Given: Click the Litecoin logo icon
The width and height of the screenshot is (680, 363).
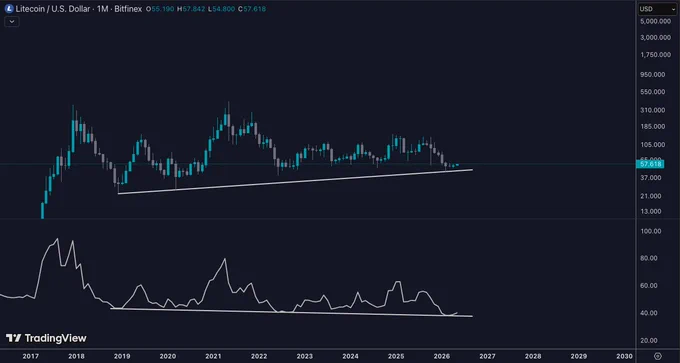Looking at the screenshot, I should coord(9,9).
